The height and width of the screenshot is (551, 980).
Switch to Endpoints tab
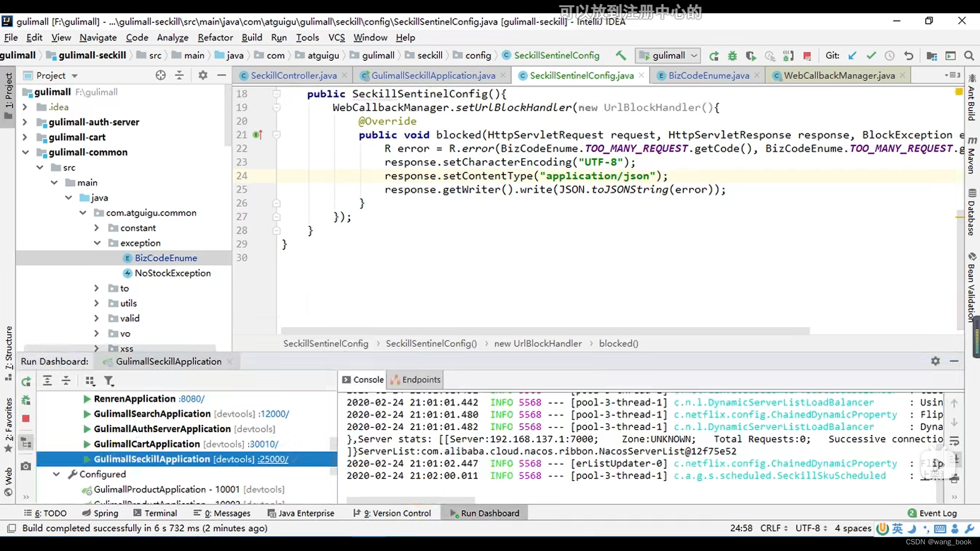(x=415, y=380)
